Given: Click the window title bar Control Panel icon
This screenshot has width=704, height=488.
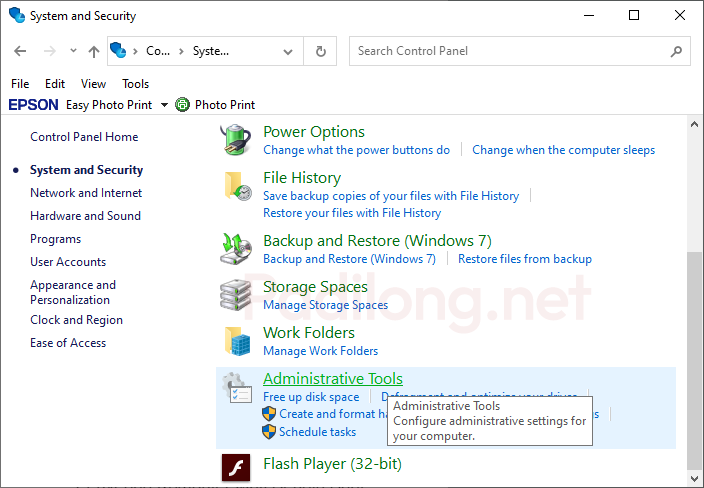Looking at the screenshot, I should [x=17, y=15].
